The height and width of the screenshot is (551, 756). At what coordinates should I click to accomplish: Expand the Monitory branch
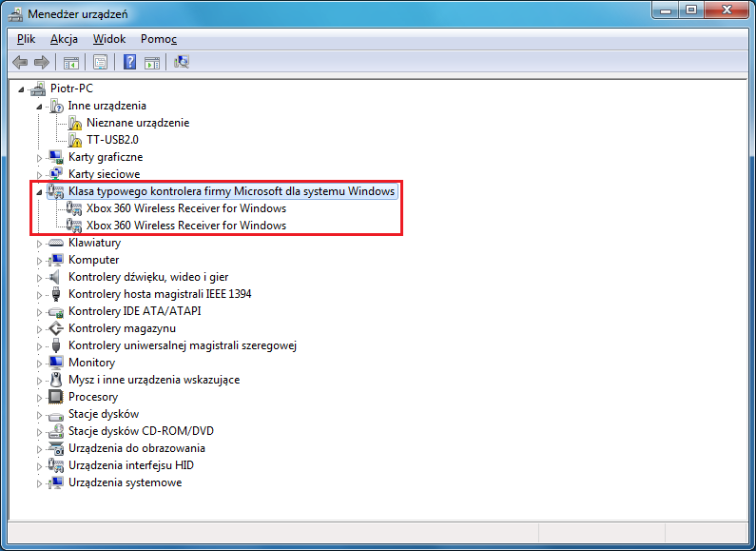click(40, 364)
